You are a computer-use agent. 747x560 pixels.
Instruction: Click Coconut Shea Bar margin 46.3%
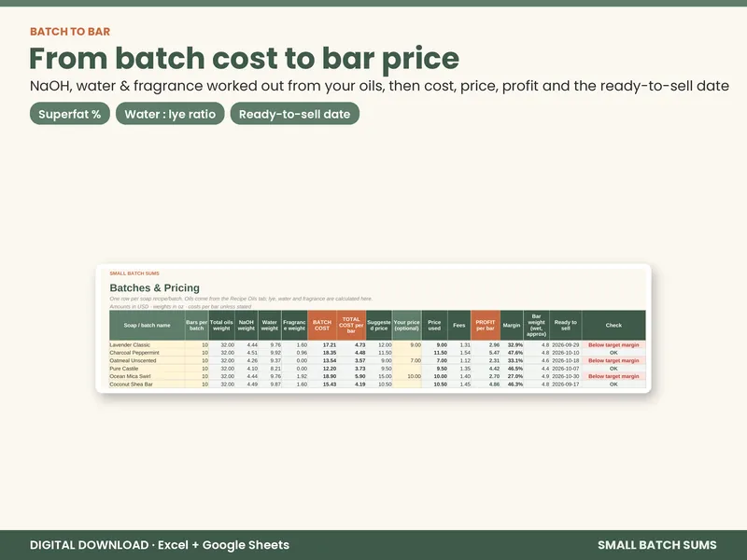coord(512,385)
